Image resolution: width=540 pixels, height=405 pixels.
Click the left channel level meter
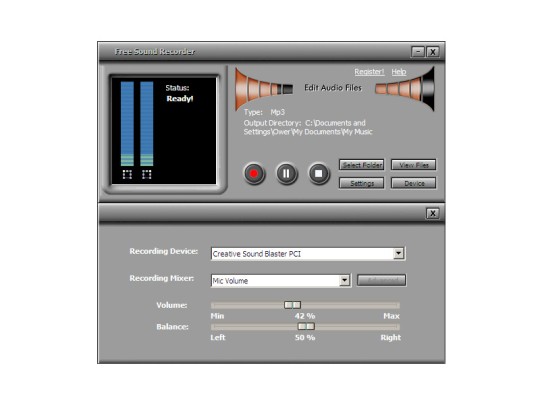coord(127,124)
